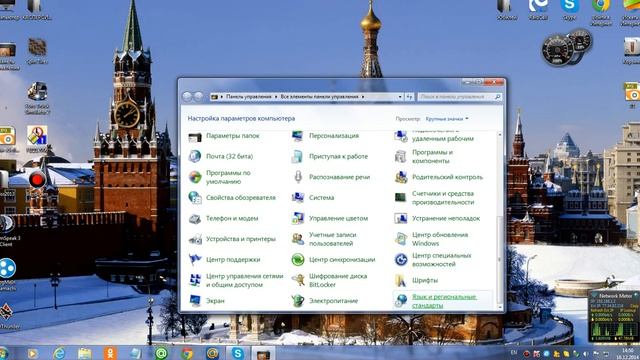The image size is (640, 360).
Task: Open the Язык и региональные стандарты globe icon
Action: [x=401, y=301]
